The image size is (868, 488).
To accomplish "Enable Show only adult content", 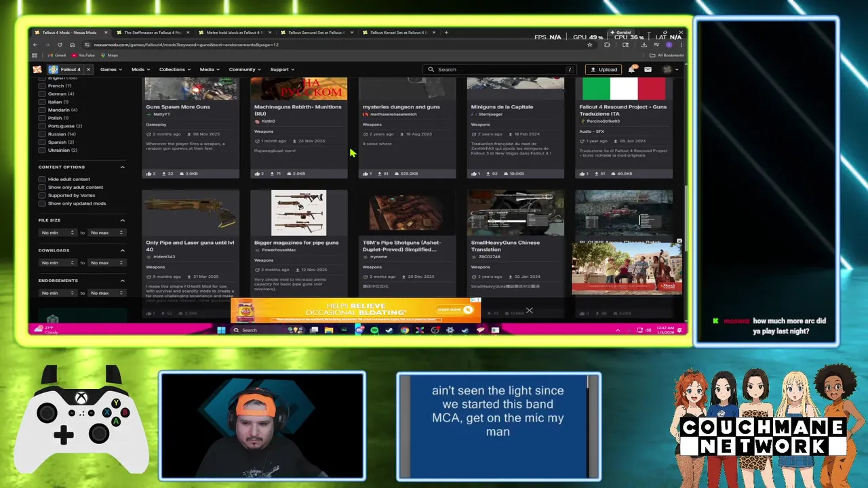I will pyautogui.click(x=42, y=188).
